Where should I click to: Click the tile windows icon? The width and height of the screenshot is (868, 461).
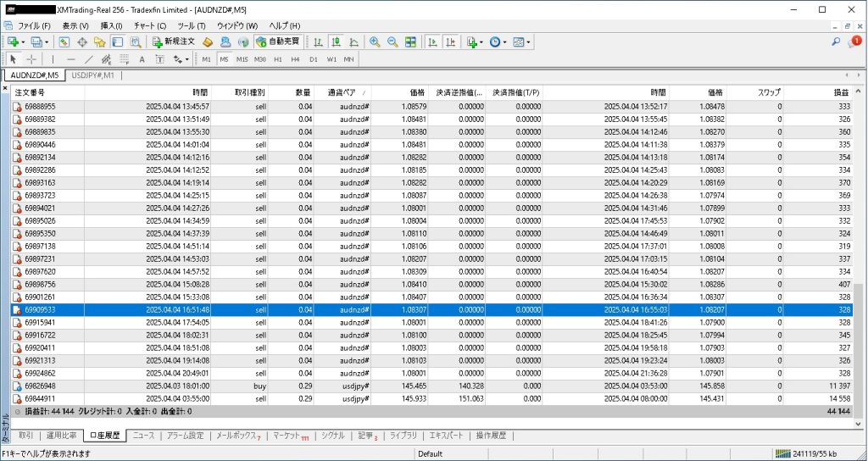click(410, 42)
